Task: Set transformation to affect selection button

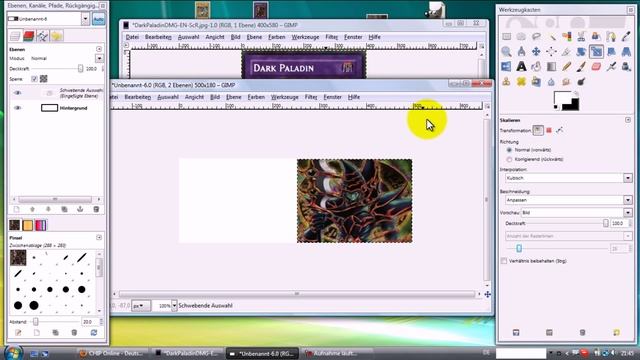Action: pos(549,130)
